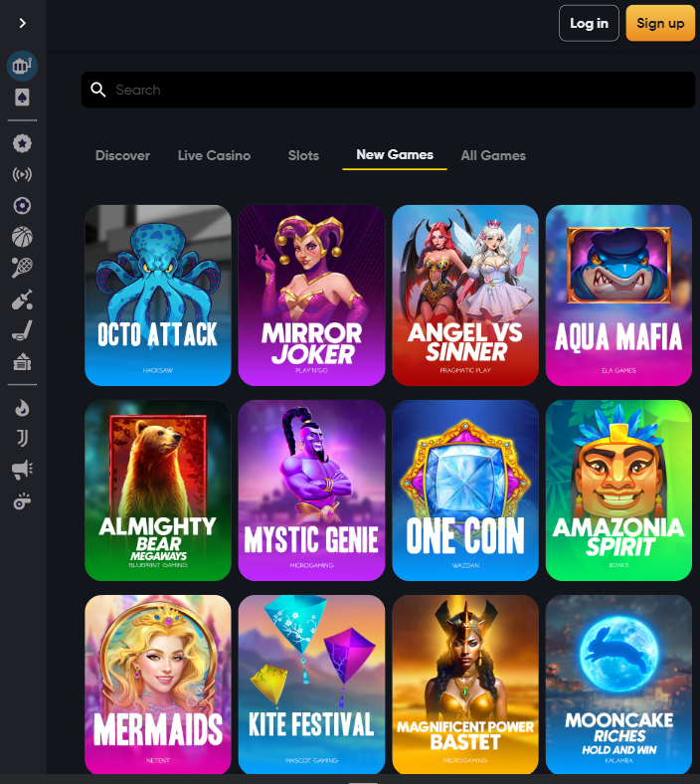This screenshot has width=700, height=784.
Task: Click the Log in button
Action: click(x=589, y=23)
